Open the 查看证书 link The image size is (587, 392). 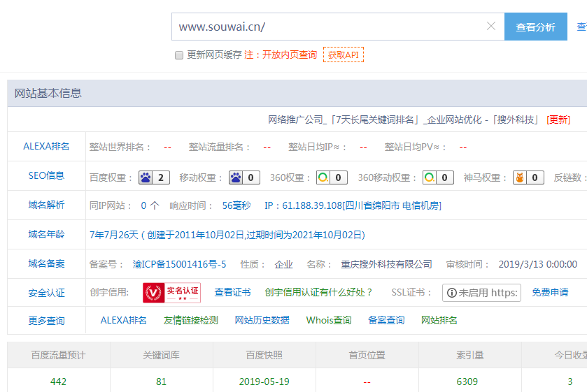[x=232, y=292]
